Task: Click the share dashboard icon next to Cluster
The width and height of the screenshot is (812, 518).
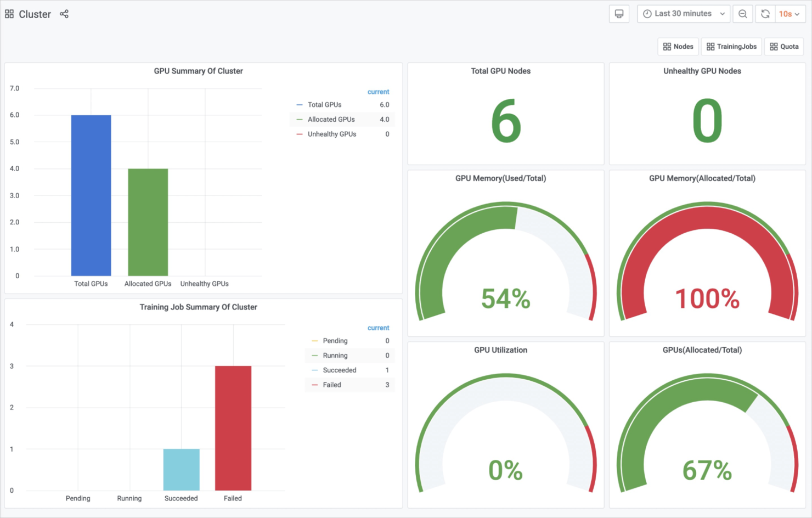Action: tap(64, 14)
